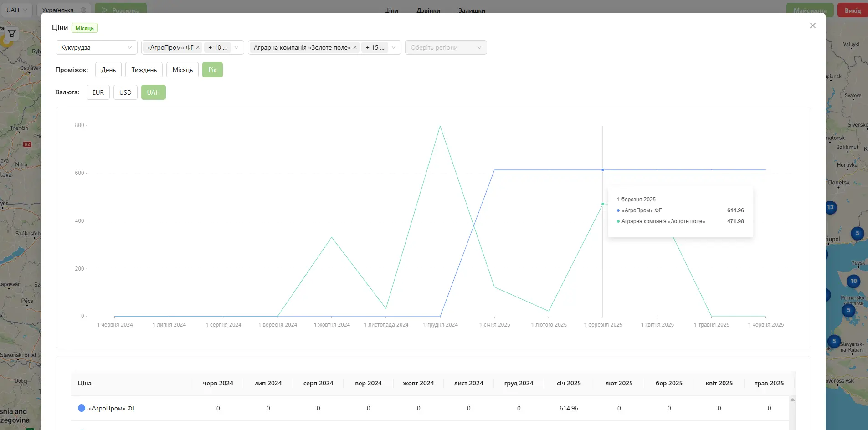Open the UAH currency dropdown in top bar

point(16,10)
